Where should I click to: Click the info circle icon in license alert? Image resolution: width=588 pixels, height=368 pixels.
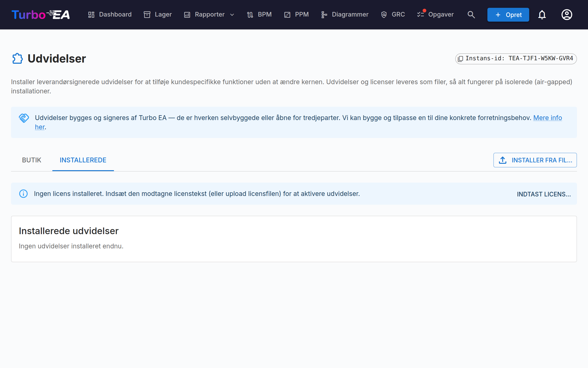23,194
